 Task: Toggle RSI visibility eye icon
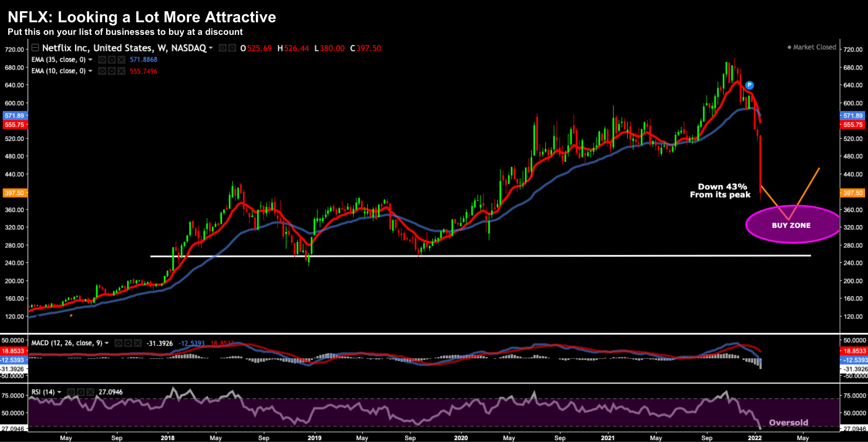point(71,392)
